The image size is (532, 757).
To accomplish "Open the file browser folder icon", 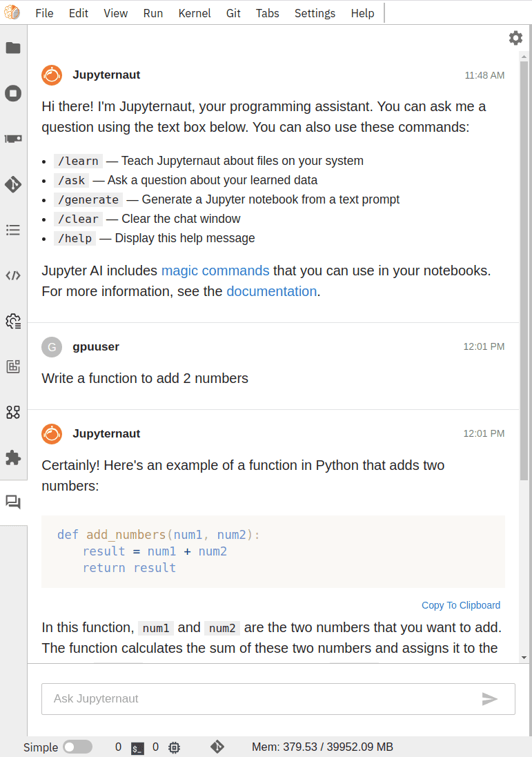I will point(13,48).
